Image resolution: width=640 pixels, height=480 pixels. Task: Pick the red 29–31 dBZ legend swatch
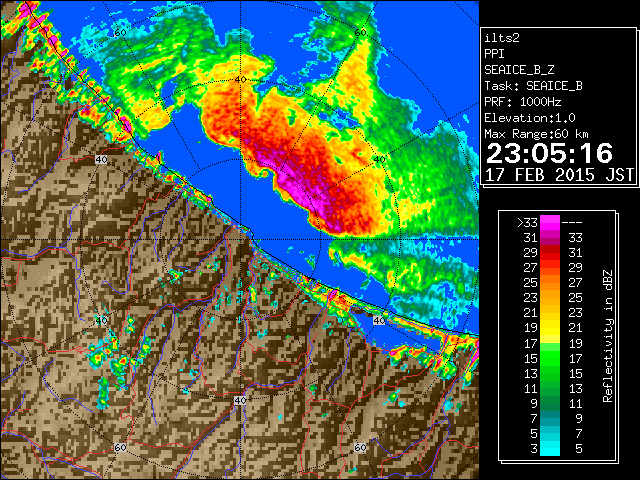pos(550,253)
